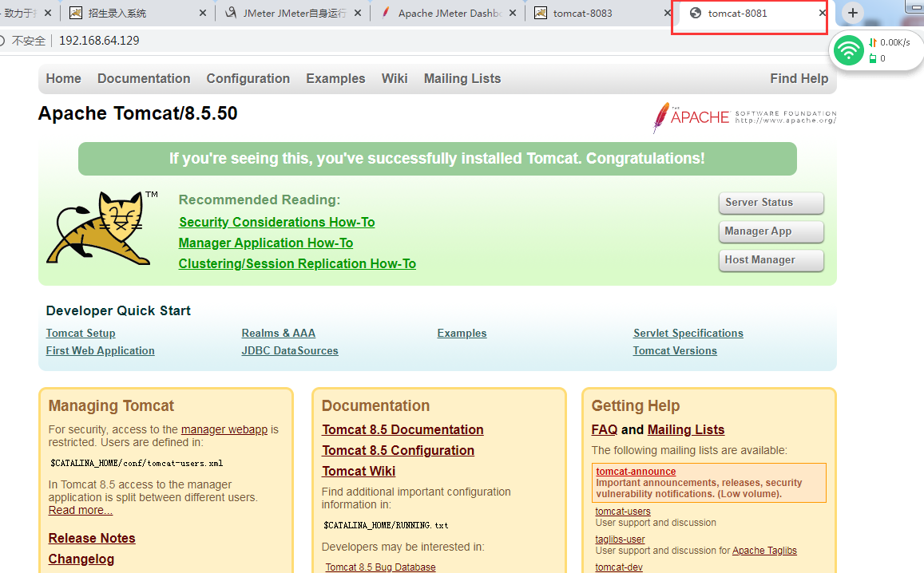Open the JDBC DataSources link
This screenshot has width=924, height=573.
coord(290,351)
